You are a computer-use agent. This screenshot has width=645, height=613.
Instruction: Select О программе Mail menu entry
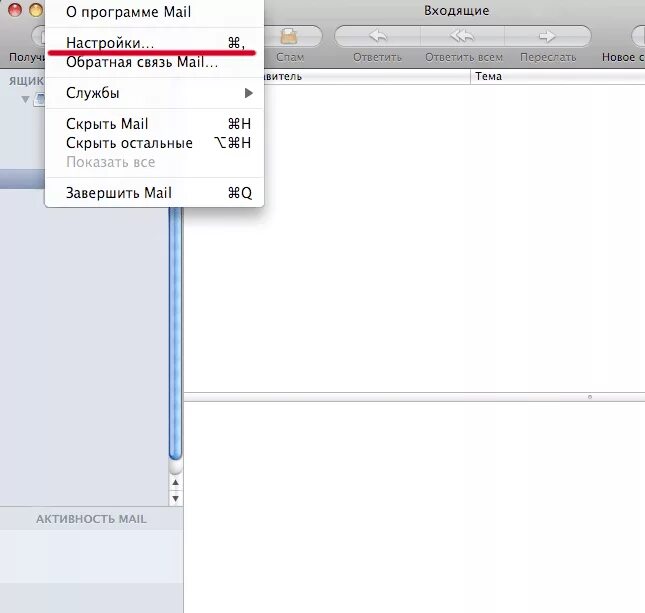(x=154, y=12)
